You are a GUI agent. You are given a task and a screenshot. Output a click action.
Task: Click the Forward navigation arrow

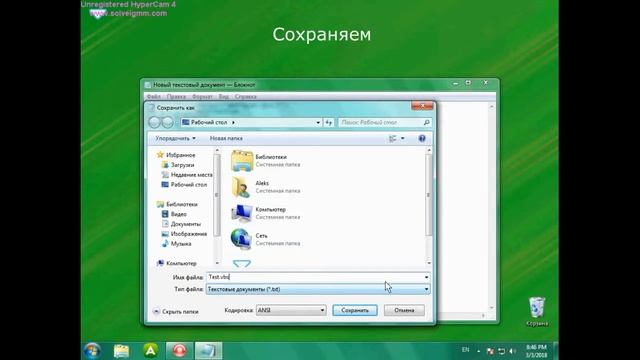pos(167,122)
